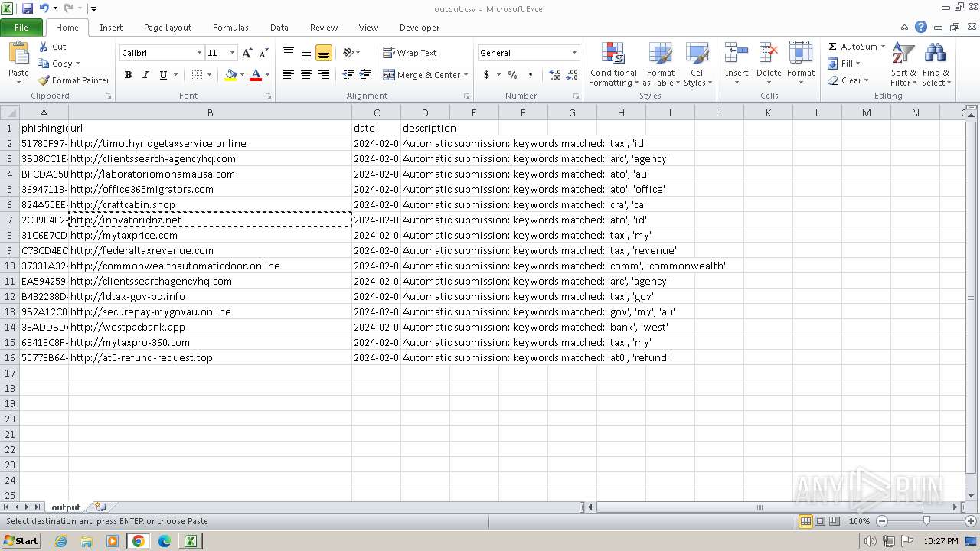Open the Calibri font name dropdown
Viewport: 980px width, 551px height.
click(x=199, y=53)
